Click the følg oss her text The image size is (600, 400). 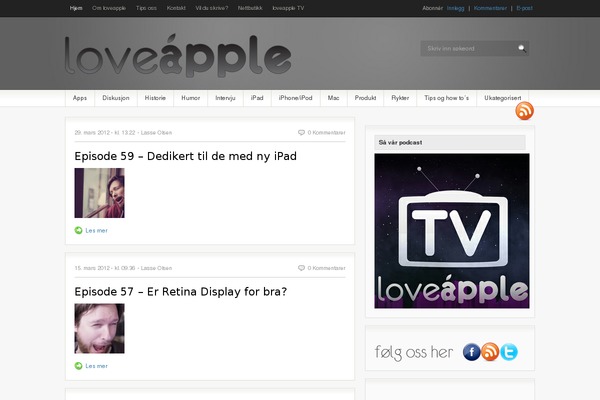(414, 352)
